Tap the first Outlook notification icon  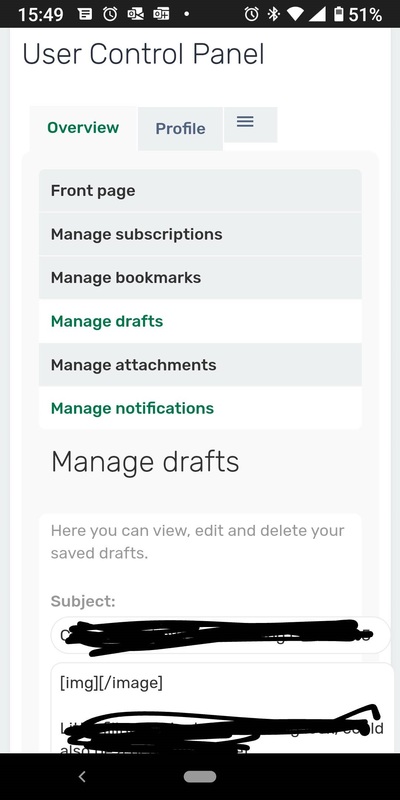click(136, 14)
